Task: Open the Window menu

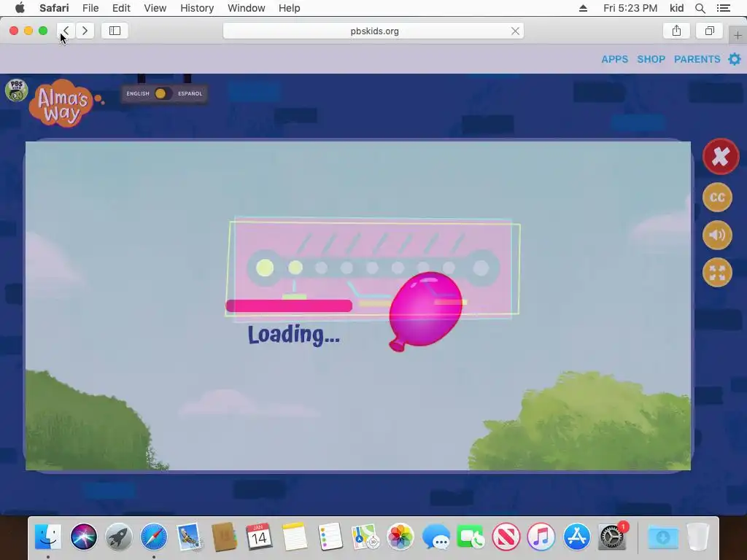Action: [x=246, y=8]
